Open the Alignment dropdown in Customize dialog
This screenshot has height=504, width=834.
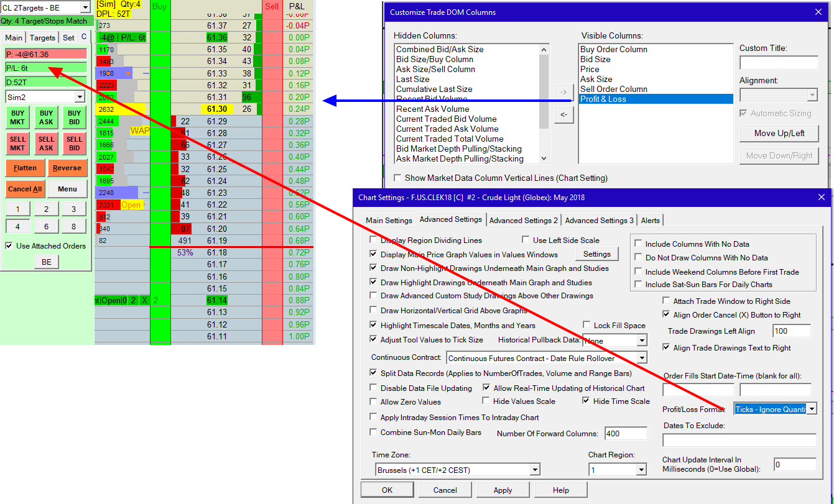click(812, 95)
